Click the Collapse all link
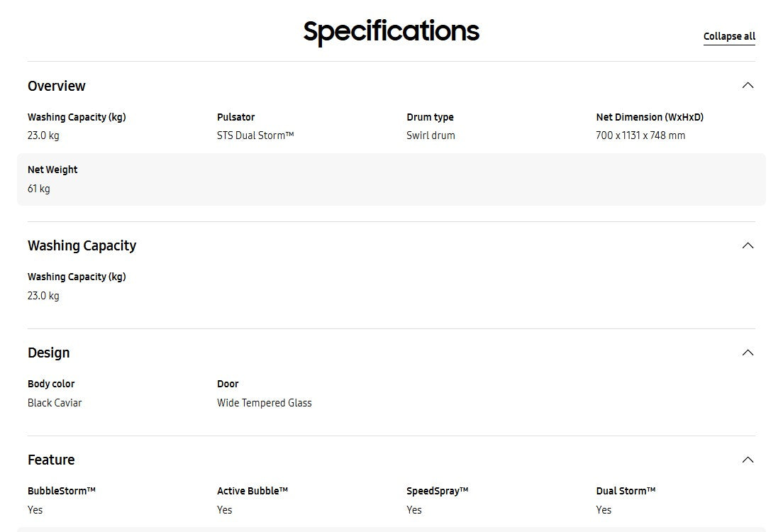Screen dimensions: 783x532 (x=729, y=36)
